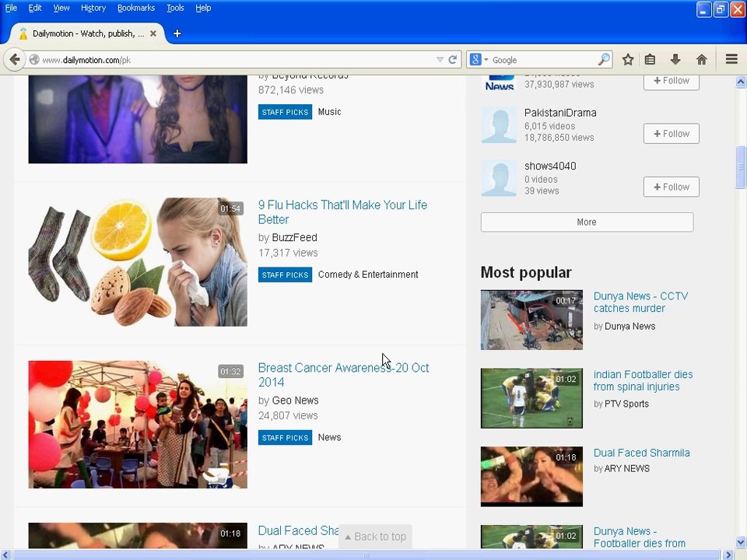747x560 pixels.
Task: Open the Help menu
Action: 203,8
